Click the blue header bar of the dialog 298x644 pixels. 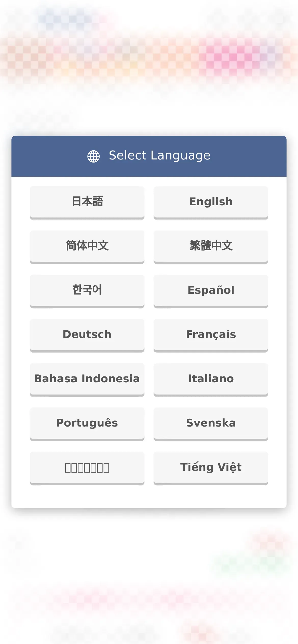pyautogui.click(x=149, y=156)
